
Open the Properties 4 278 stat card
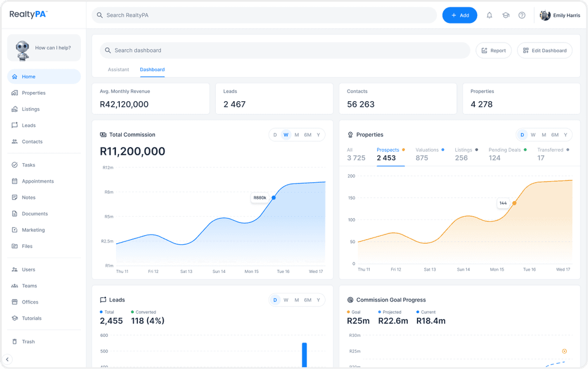pyautogui.click(x=521, y=99)
